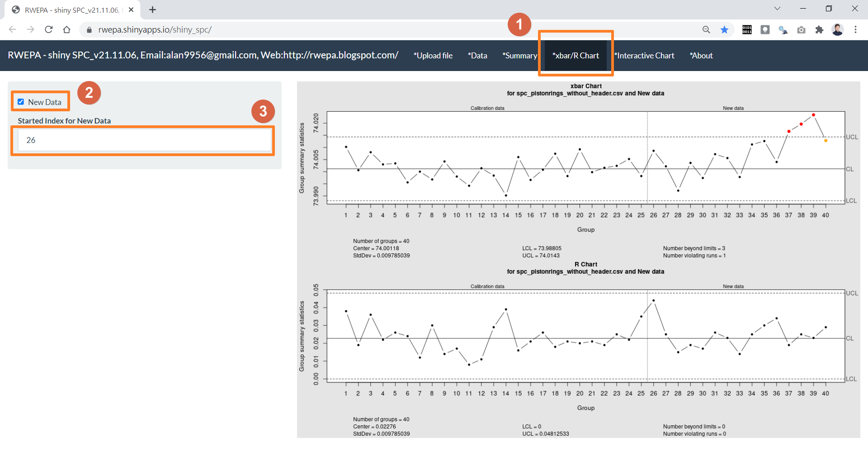Screen dimensions: 868x466
Task: Expand the tab search chevron
Action: pyautogui.click(x=777, y=9)
